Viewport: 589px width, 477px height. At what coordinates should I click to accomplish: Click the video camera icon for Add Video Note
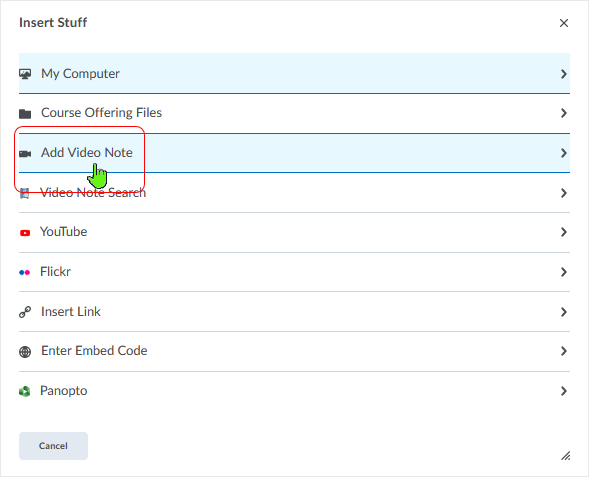click(25, 154)
